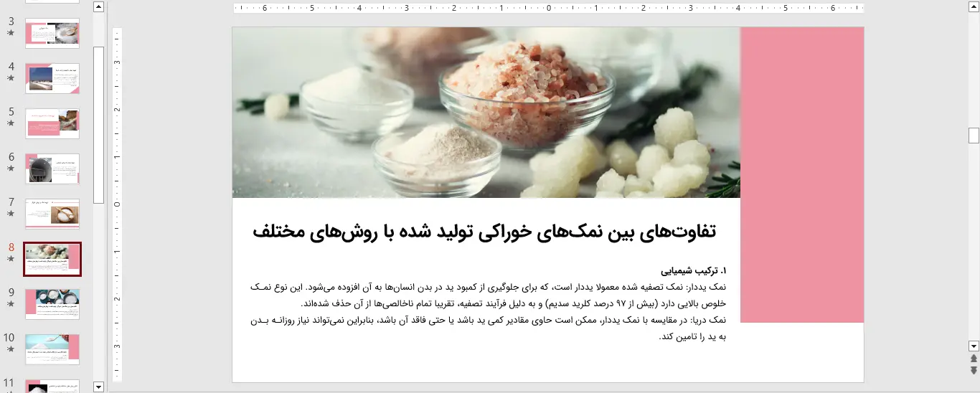Click the animation star under slide 9

pos(11,304)
